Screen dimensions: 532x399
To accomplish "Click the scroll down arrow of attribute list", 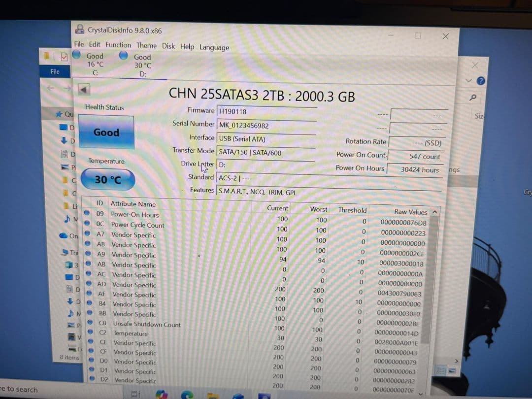I will tap(421, 394).
